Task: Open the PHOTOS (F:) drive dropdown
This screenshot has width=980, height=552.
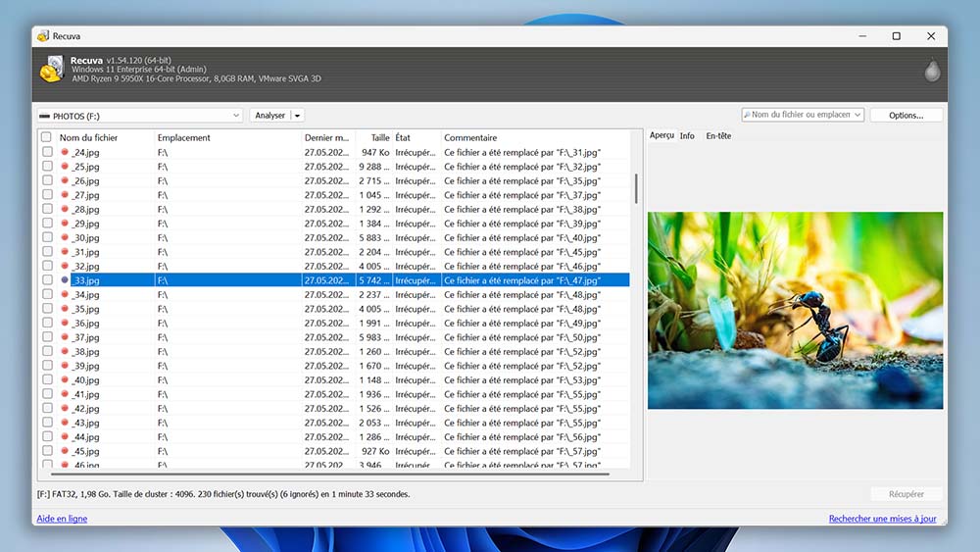Action: pyautogui.click(x=235, y=116)
